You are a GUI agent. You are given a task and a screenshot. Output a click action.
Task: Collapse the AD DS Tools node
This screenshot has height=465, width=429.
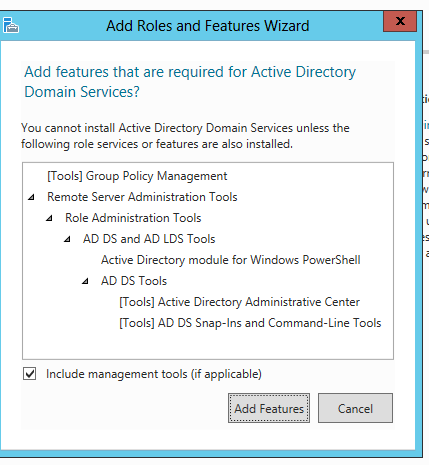click(x=85, y=281)
